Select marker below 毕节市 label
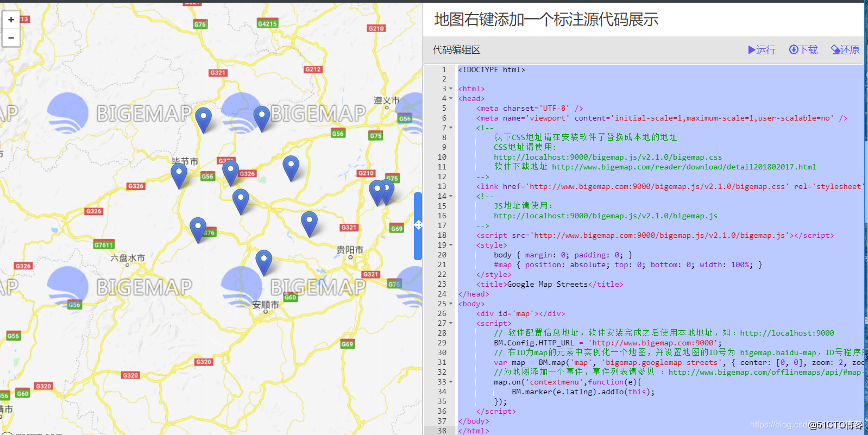Image resolution: width=868 pixels, height=435 pixels. [179, 176]
